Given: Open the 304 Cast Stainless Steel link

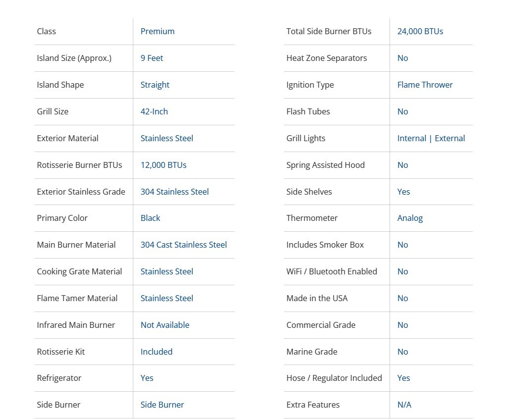Looking at the screenshot, I should tap(183, 245).
